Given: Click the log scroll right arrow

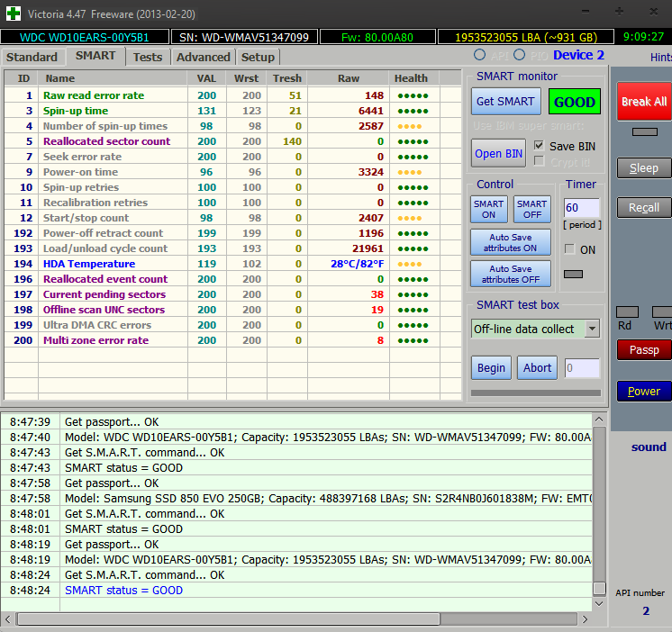Looking at the screenshot, I should (585, 618).
